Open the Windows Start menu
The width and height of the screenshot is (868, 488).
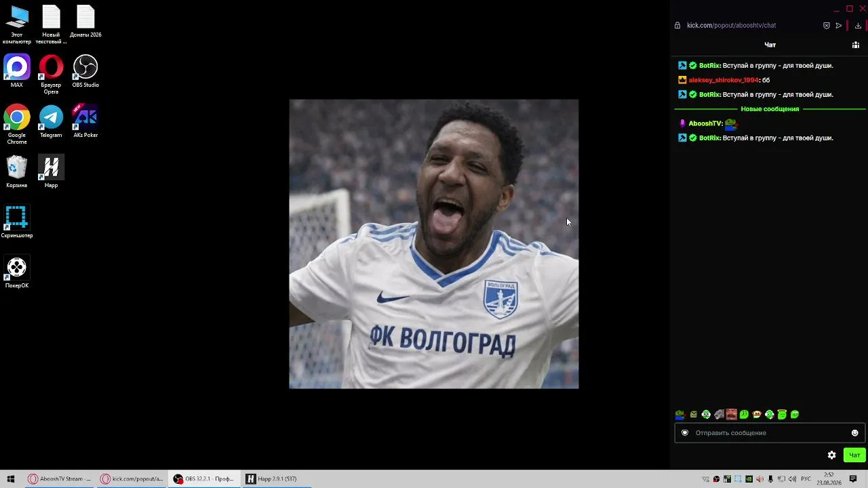click(x=11, y=479)
